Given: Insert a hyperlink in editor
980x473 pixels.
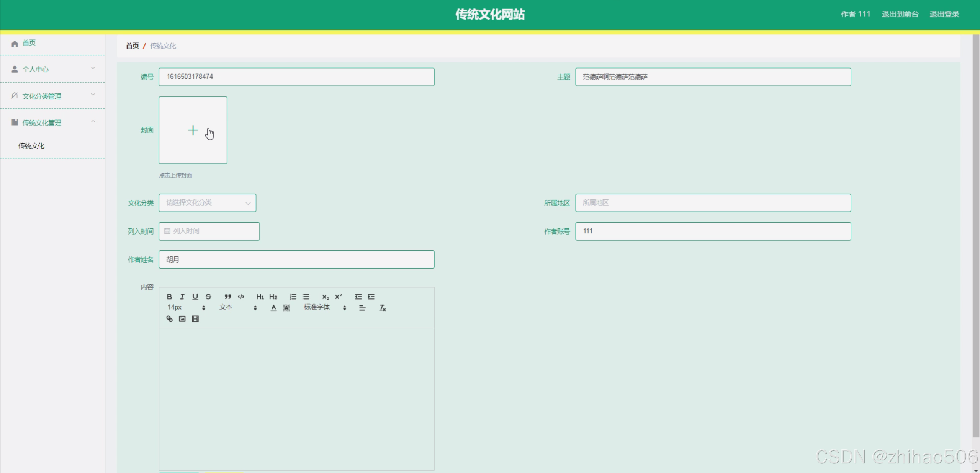Looking at the screenshot, I should pos(169,319).
